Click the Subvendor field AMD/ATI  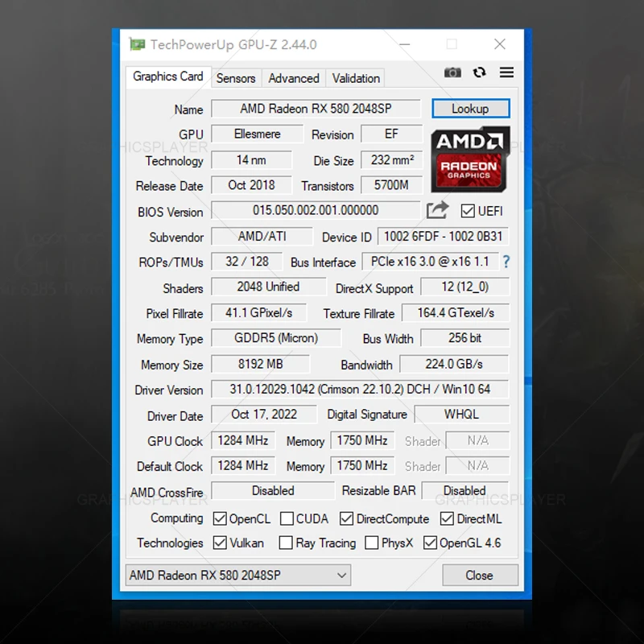click(262, 237)
